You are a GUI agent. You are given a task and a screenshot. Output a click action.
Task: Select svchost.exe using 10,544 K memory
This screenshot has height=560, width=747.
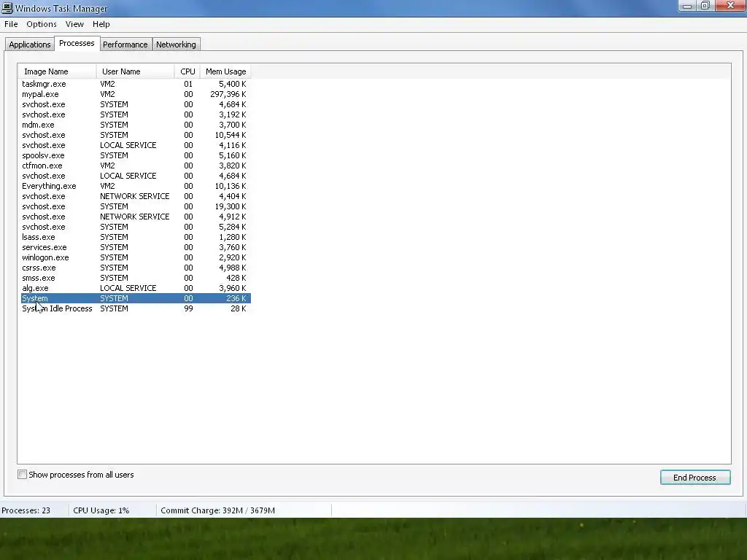[135, 135]
